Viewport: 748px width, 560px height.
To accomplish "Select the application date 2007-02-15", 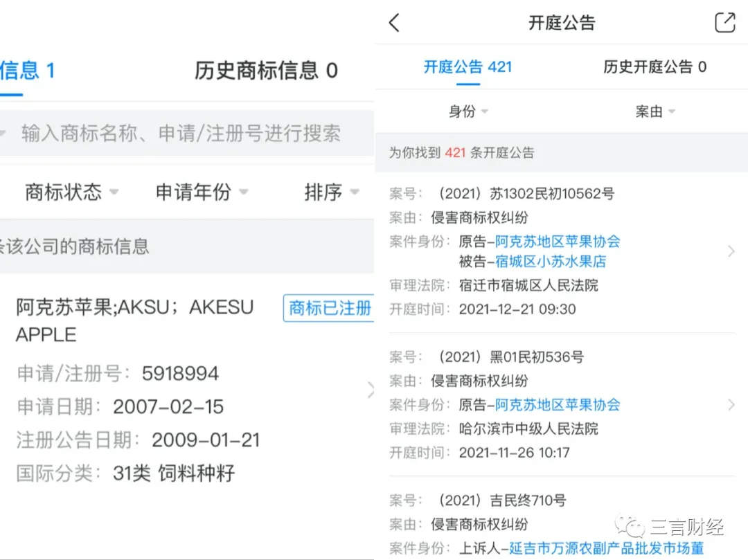I will coord(168,407).
